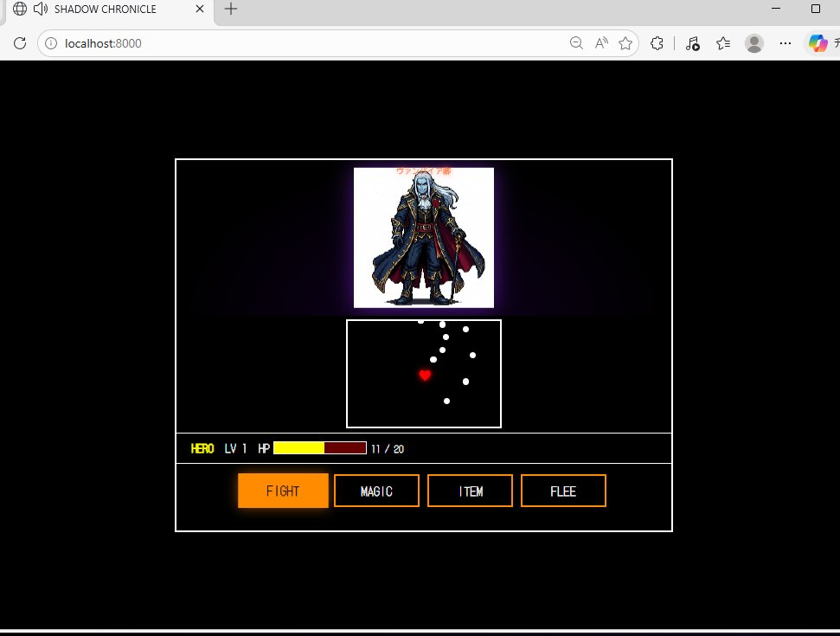Open the Settings and more ellipsis menu
840x636 pixels.
(x=785, y=43)
